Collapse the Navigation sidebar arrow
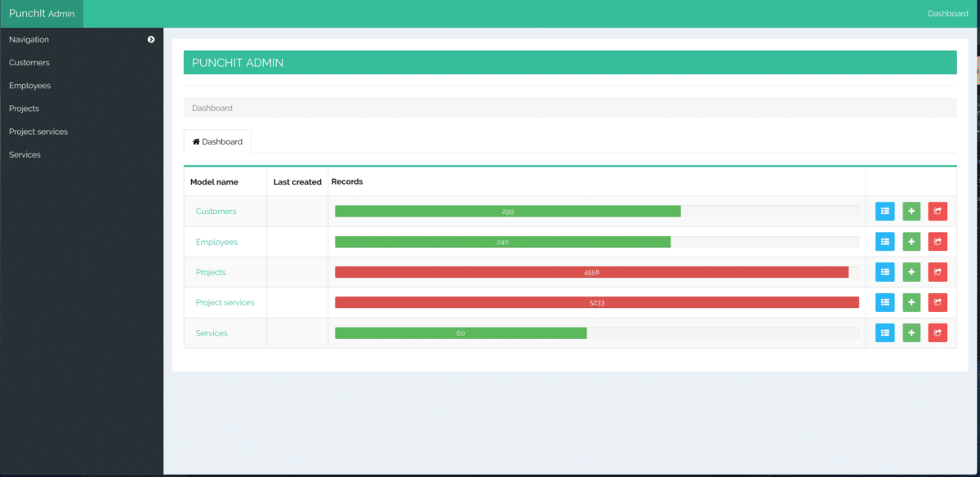Image resolution: width=980 pixels, height=477 pixels. tap(151, 39)
